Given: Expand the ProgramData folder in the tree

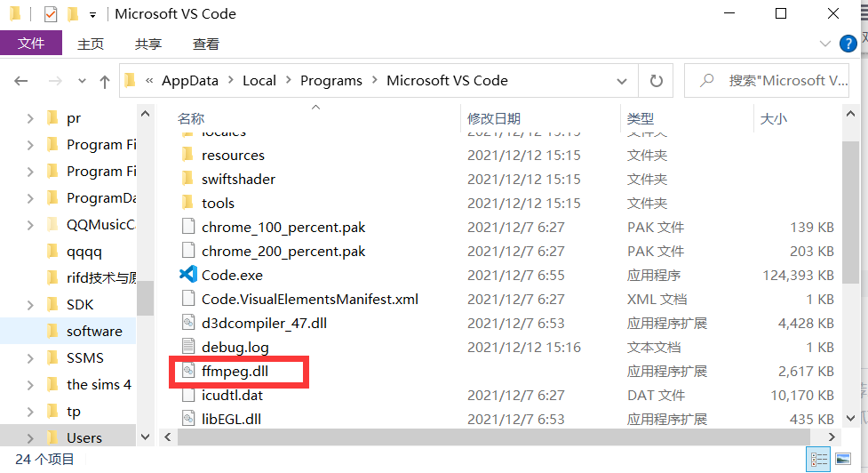Looking at the screenshot, I should tap(30, 198).
